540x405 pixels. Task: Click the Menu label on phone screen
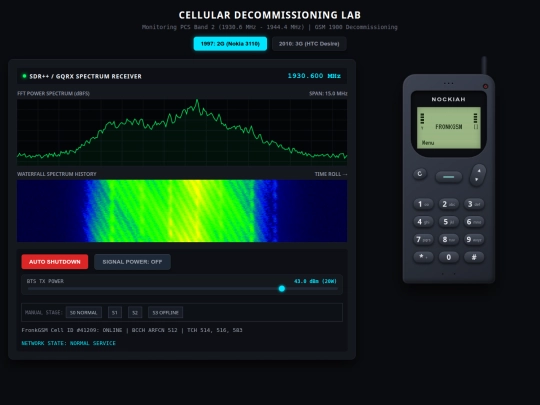pos(428,143)
